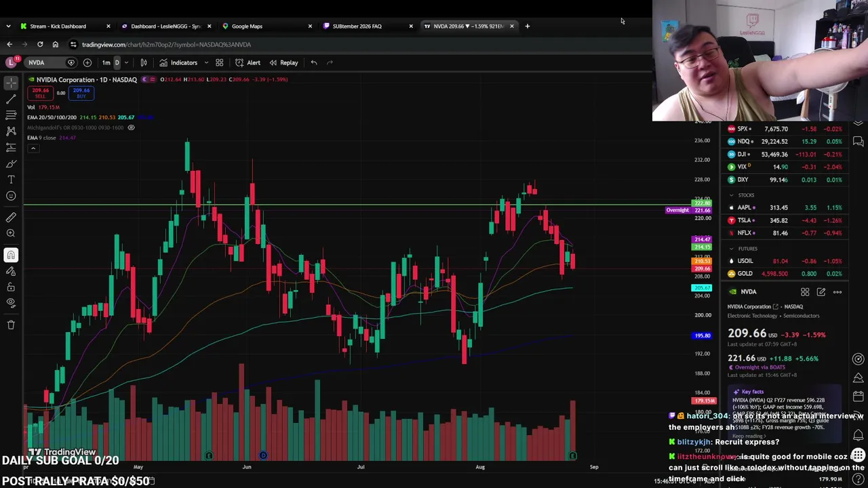Click the 209.66 SELL button

pos(40,93)
